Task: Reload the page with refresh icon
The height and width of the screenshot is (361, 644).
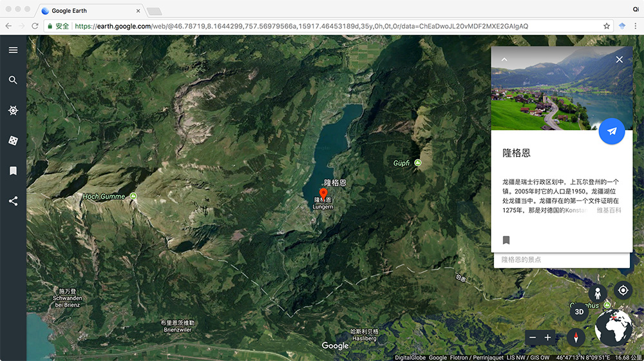Action: tap(35, 26)
